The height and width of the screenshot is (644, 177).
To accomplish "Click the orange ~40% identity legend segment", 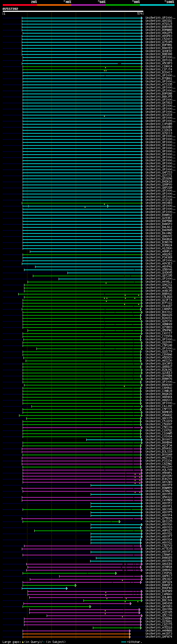I will 54,5.
